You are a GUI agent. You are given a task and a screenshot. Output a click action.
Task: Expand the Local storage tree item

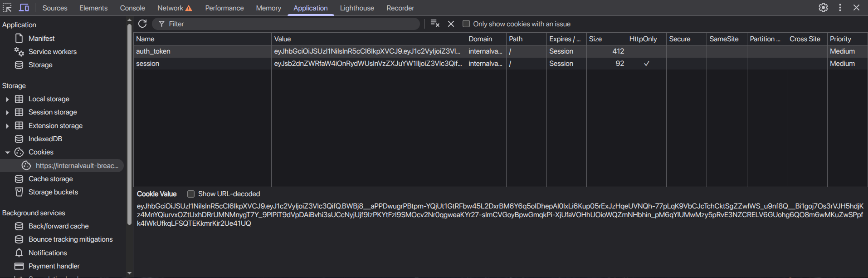pyautogui.click(x=7, y=99)
